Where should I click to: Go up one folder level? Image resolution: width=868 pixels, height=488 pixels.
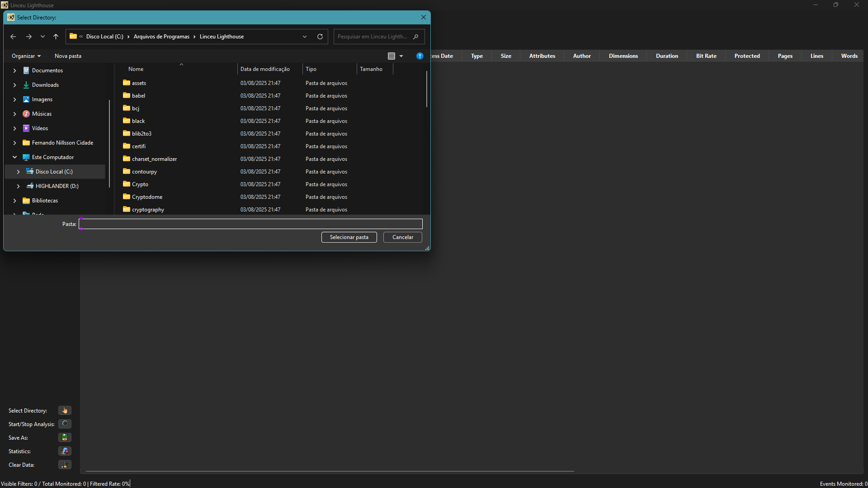click(x=56, y=37)
